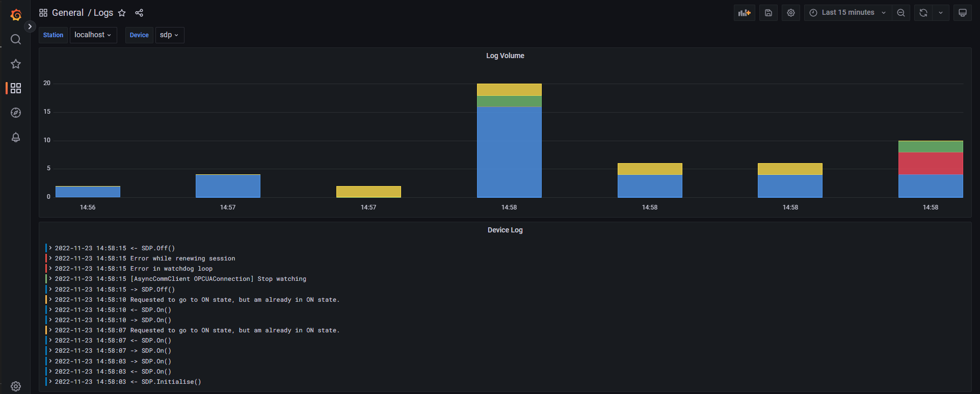Expand the side menu with the chevron
Image resolution: width=980 pixels, height=394 pixels.
click(30, 27)
